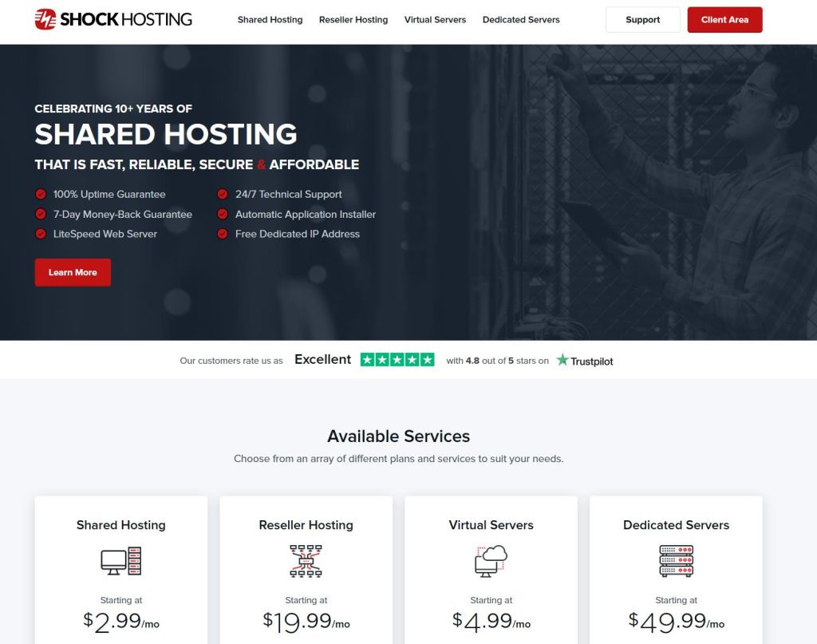Click 'CELEBRATING 10+ YEARS OF' text
The height and width of the screenshot is (644, 817).
coord(113,109)
